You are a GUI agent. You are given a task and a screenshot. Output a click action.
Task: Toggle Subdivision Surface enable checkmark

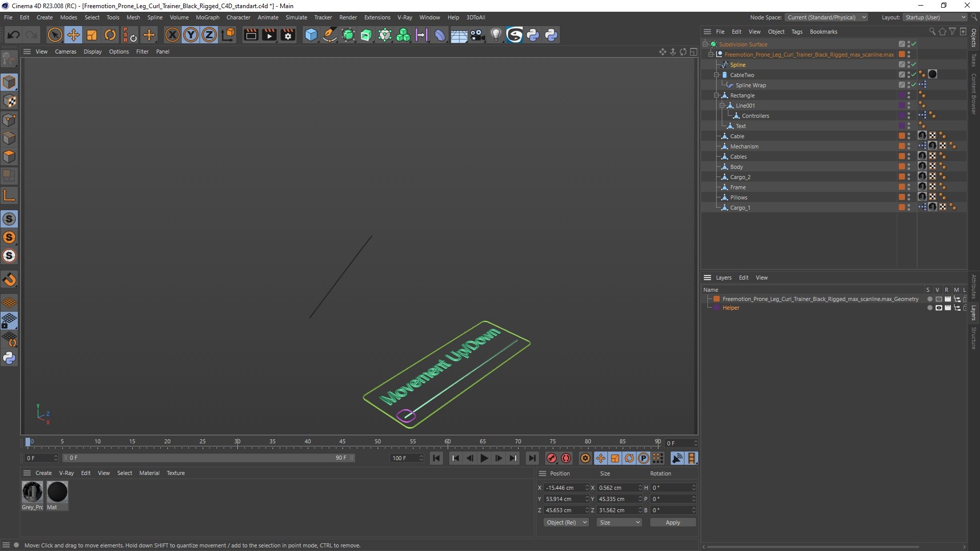[914, 44]
